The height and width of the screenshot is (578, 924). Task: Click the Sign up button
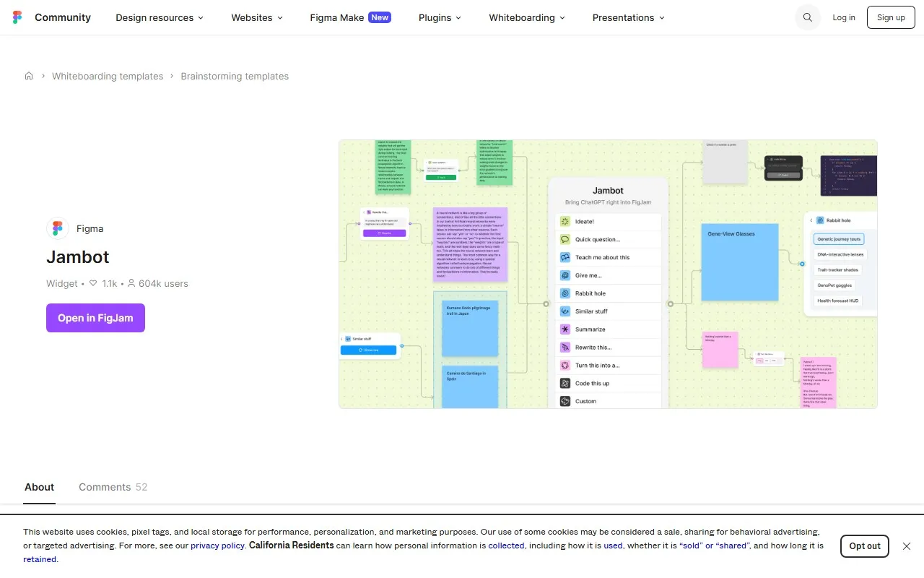coord(891,17)
